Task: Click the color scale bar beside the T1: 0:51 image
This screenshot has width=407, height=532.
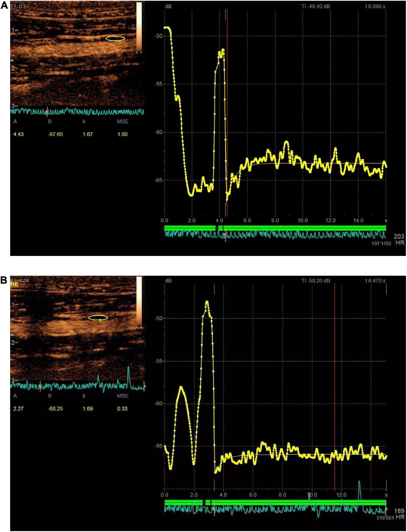Action: [x=139, y=28]
